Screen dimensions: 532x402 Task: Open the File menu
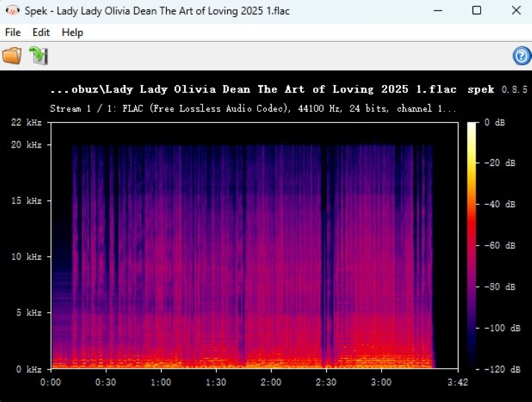tap(13, 33)
